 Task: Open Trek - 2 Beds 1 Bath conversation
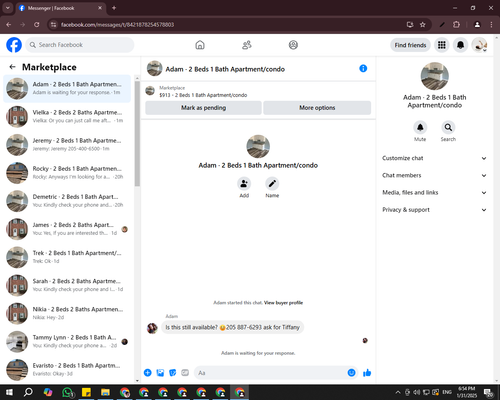tap(67, 257)
